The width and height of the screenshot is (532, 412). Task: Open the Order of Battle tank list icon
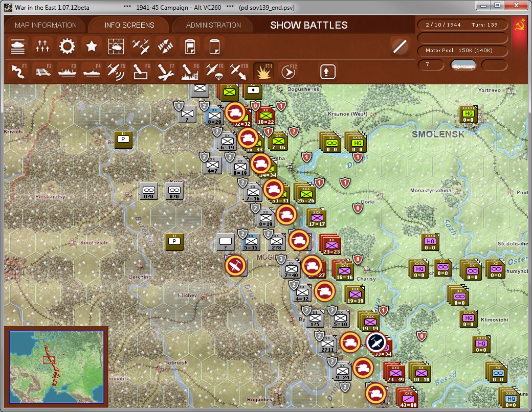tap(18, 47)
